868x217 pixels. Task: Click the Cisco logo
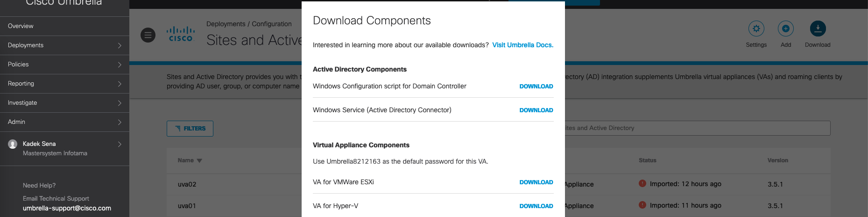pos(181,34)
